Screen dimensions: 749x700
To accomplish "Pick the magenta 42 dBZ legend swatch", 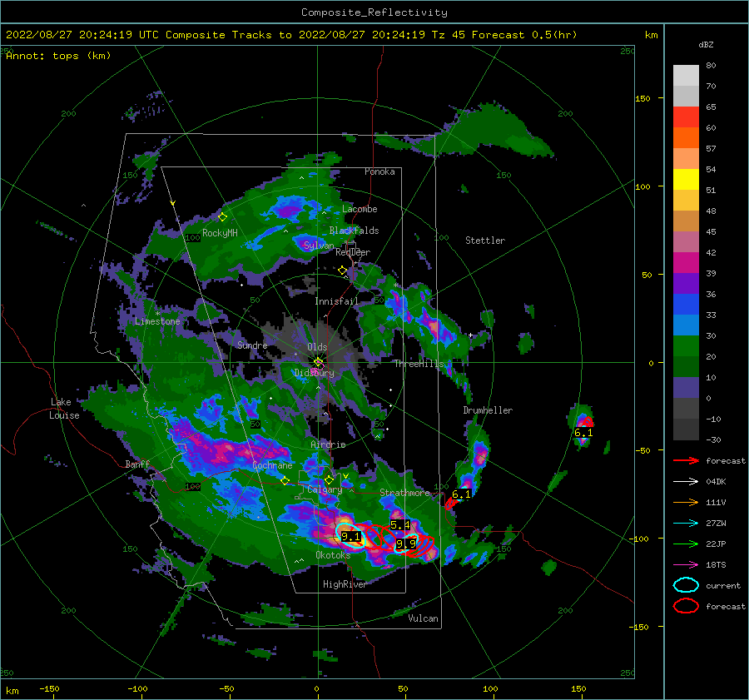I will tap(686, 262).
